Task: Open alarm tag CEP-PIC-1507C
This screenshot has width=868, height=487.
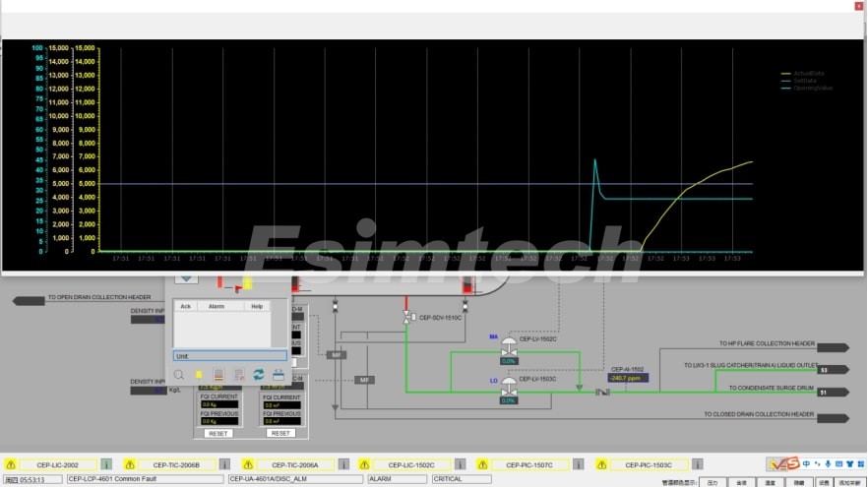Action: point(529,464)
